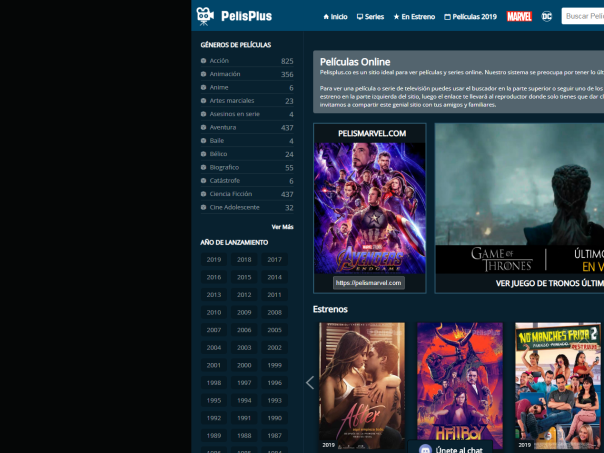
Task: Click the Buscar Películas search field
Action: tap(583, 16)
